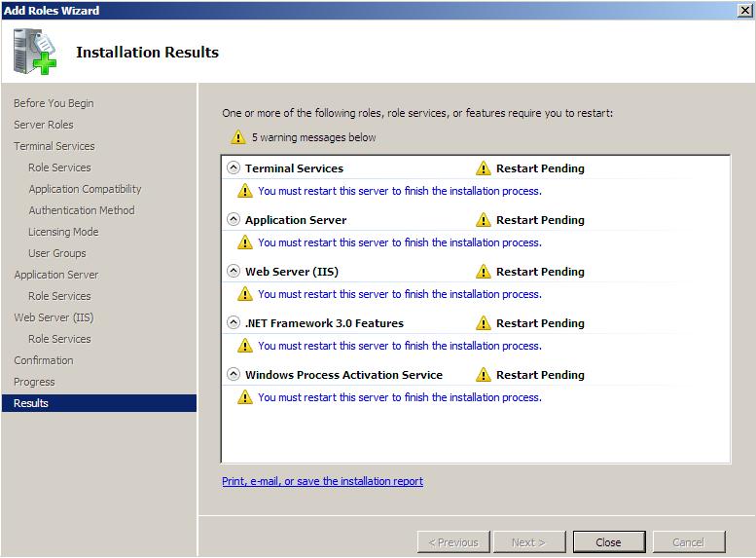Click warning icon before Windows Process Activation restart message

click(x=245, y=397)
